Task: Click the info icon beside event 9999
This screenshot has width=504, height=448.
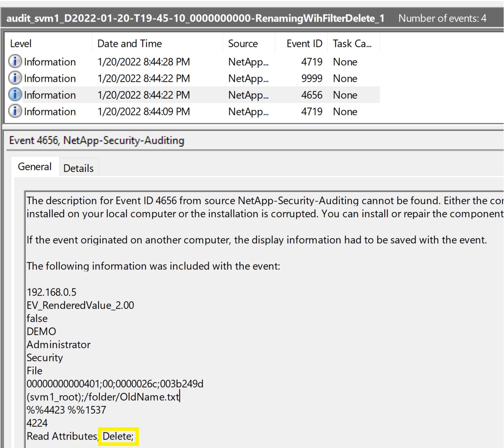Action: (15, 78)
